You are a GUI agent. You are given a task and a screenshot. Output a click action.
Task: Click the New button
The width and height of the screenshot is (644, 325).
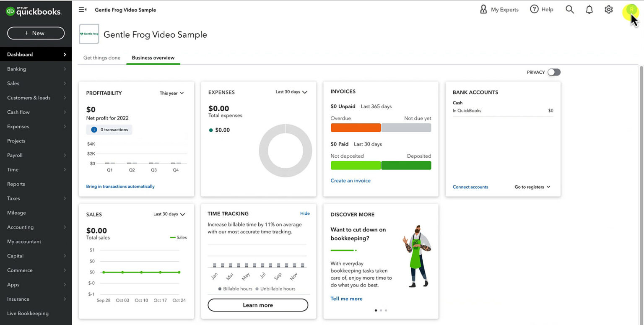pos(36,33)
